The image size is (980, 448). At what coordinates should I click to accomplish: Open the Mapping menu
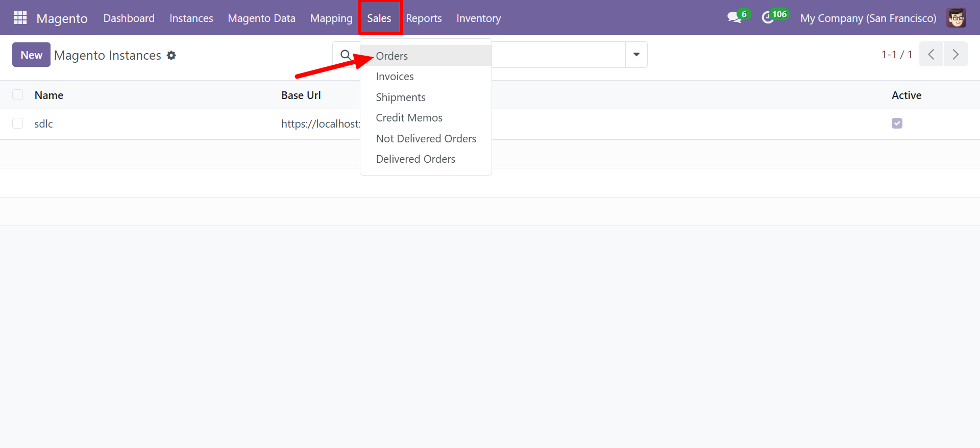(331, 18)
